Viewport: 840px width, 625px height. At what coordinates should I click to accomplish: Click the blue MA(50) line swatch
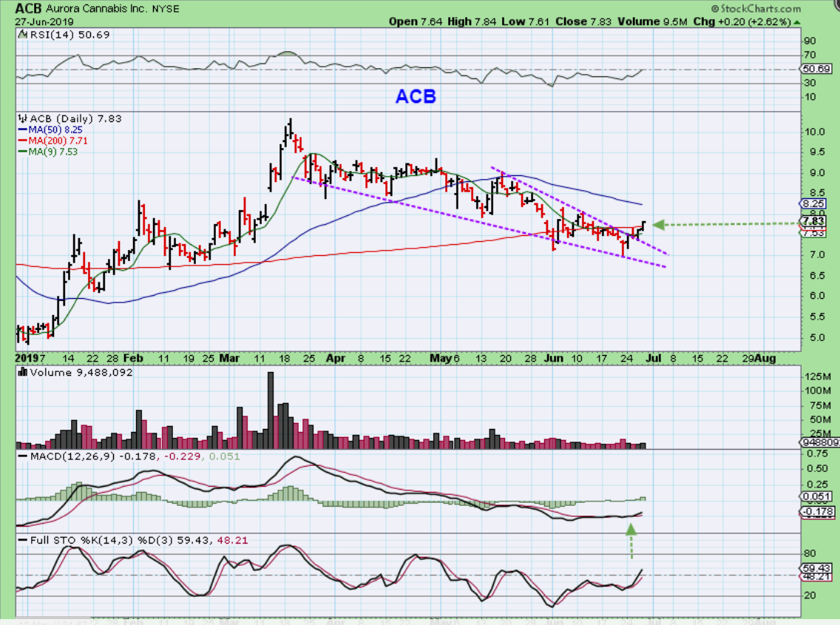coord(22,129)
